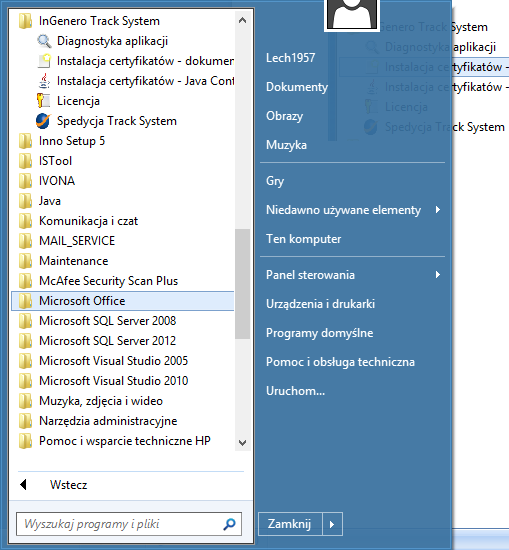The image size is (509, 550).
Task: Expand the Inno Setup 5 folder
Action: 123,141
